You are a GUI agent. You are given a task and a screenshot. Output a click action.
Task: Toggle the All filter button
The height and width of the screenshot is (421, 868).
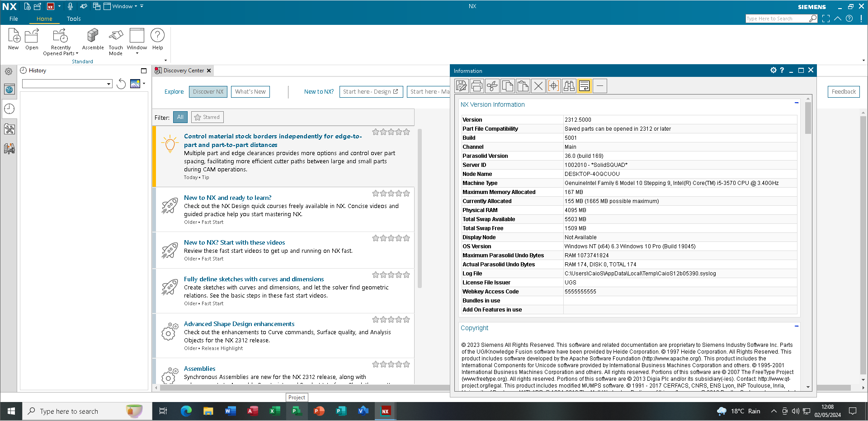180,117
